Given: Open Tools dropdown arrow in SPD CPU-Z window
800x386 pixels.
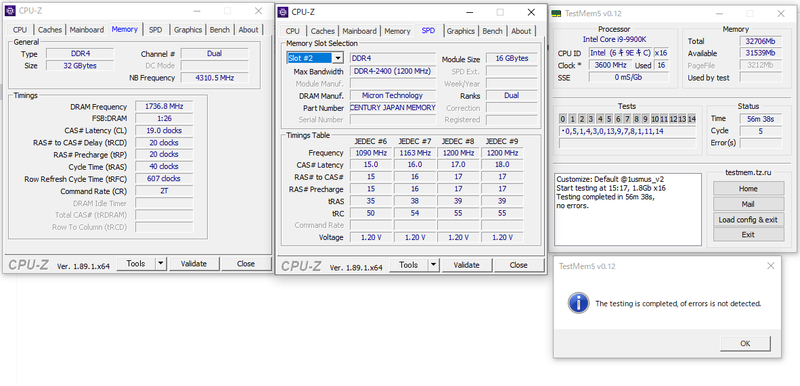Looking at the screenshot, I should click(x=434, y=265).
